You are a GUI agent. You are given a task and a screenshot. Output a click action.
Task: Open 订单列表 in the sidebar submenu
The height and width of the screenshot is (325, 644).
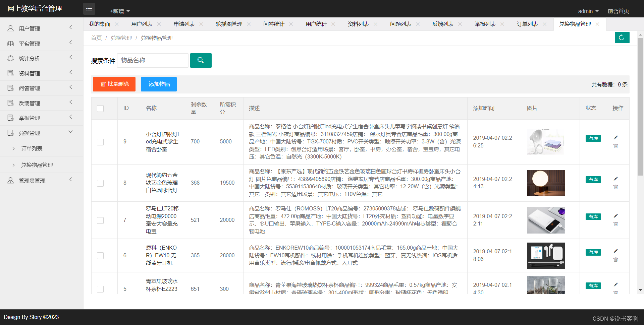(x=32, y=148)
